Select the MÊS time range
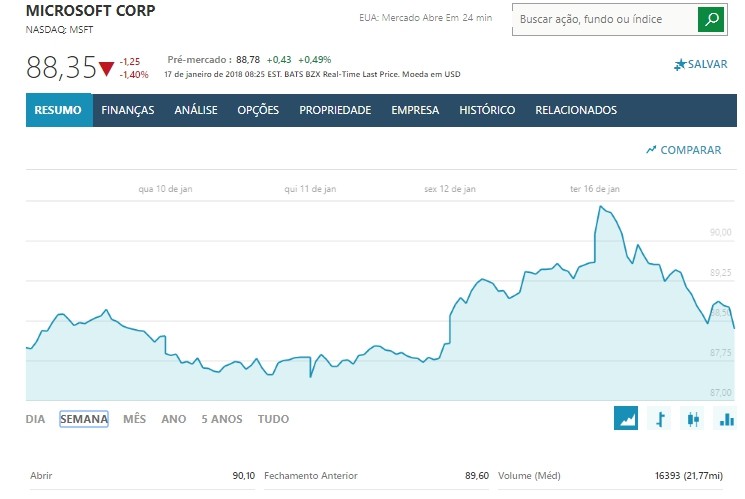This screenshot has width=745, height=499. point(134,419)
